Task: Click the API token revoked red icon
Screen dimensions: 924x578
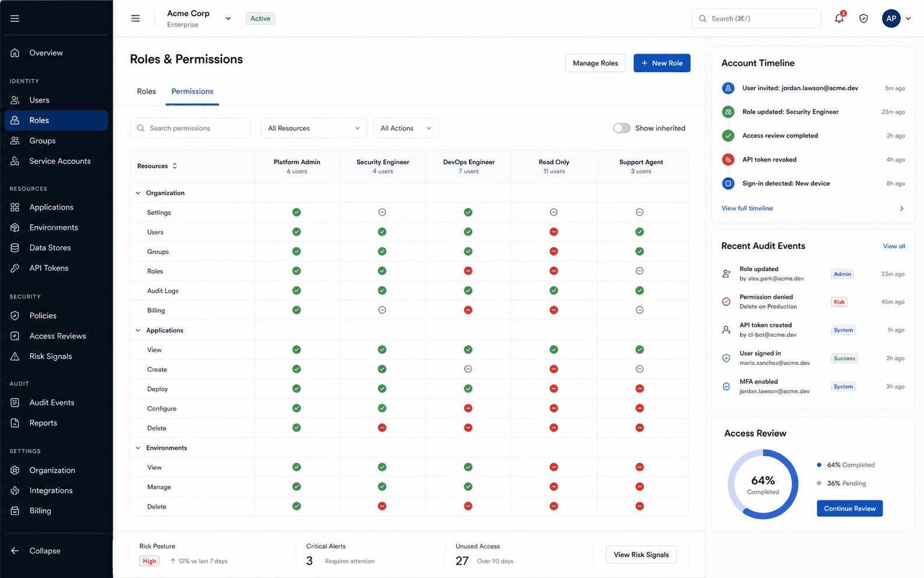Action: 728,160
